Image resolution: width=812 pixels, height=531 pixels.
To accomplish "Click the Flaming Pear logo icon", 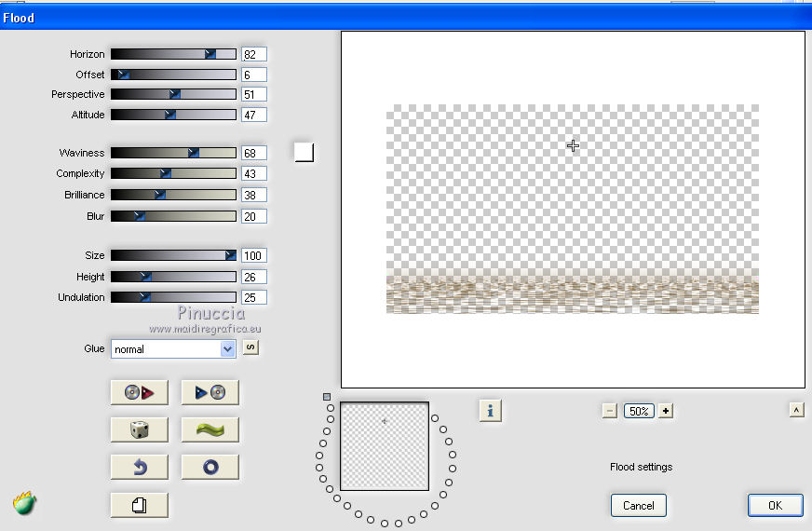I will tap(24, 502).
